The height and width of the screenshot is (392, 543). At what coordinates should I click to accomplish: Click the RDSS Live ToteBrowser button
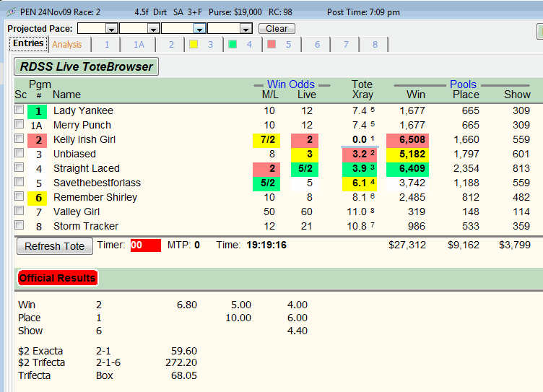pyautogui.click(x=86, y=66)
